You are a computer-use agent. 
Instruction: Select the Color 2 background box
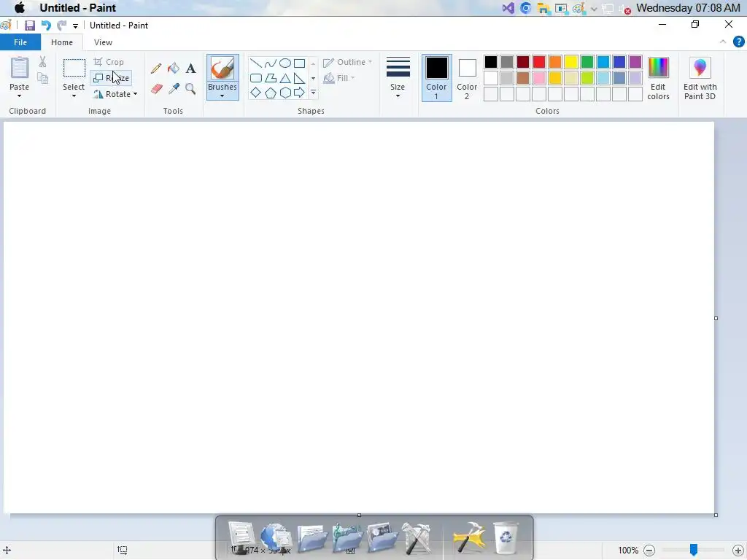point(467,78)
